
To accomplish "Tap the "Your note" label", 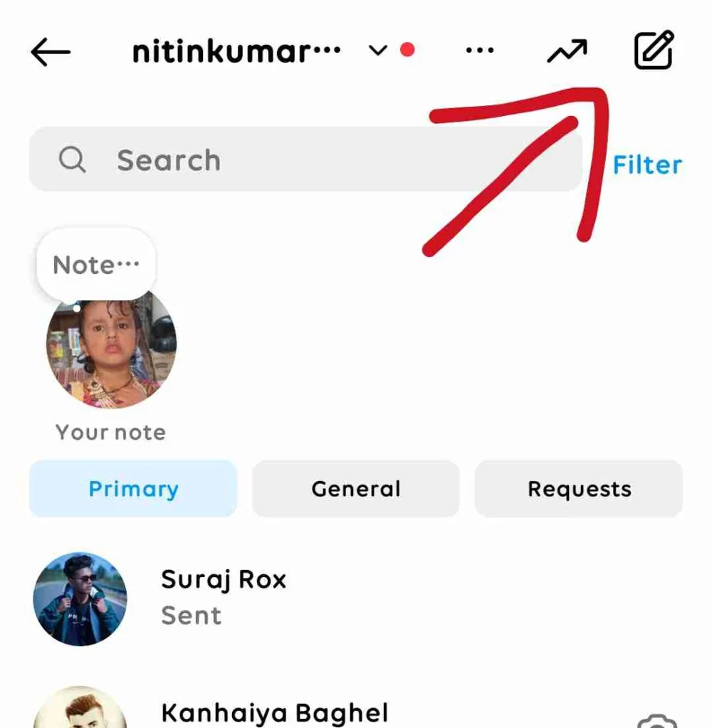I will pyautogui.click(x=110, y=432).
